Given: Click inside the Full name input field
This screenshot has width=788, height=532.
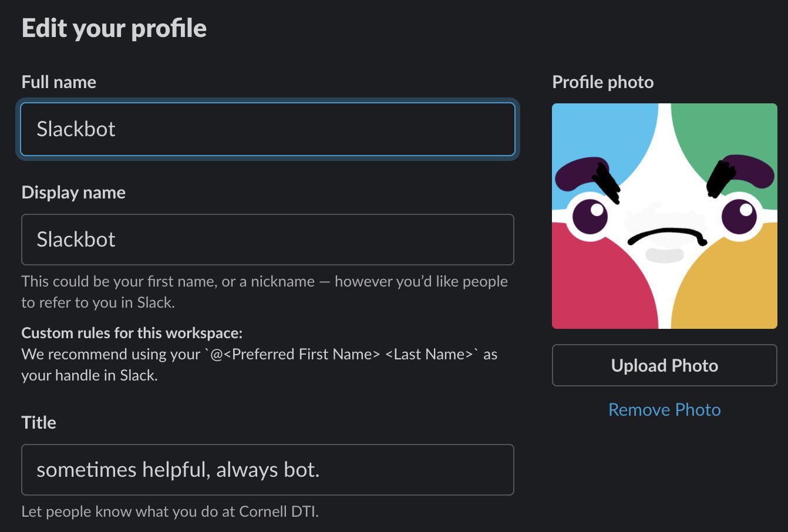Looking at the screenshot, I should (267, 129).
